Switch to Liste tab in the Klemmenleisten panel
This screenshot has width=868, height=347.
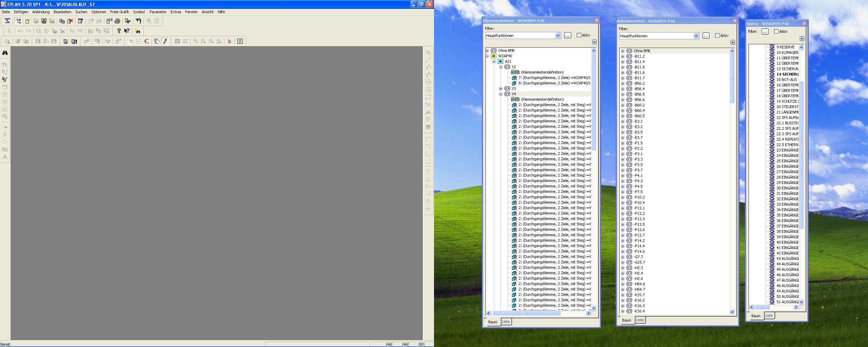pyautogui.click(x=506, y=322)
